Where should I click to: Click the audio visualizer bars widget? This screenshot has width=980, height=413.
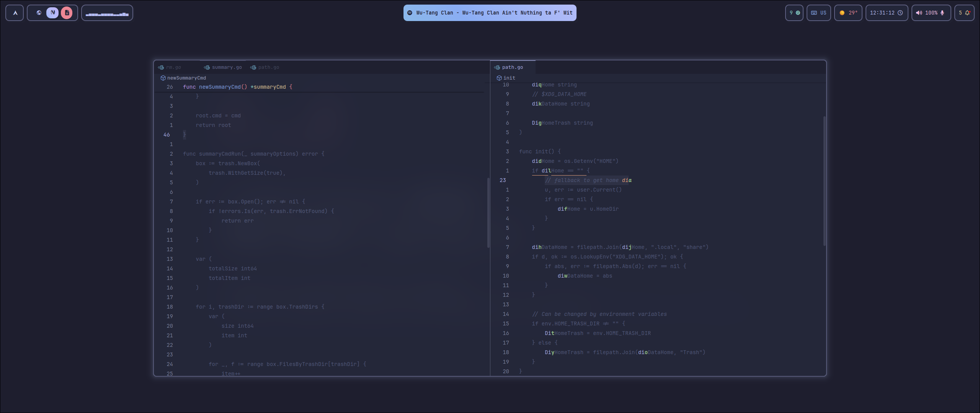pos(107,13)
